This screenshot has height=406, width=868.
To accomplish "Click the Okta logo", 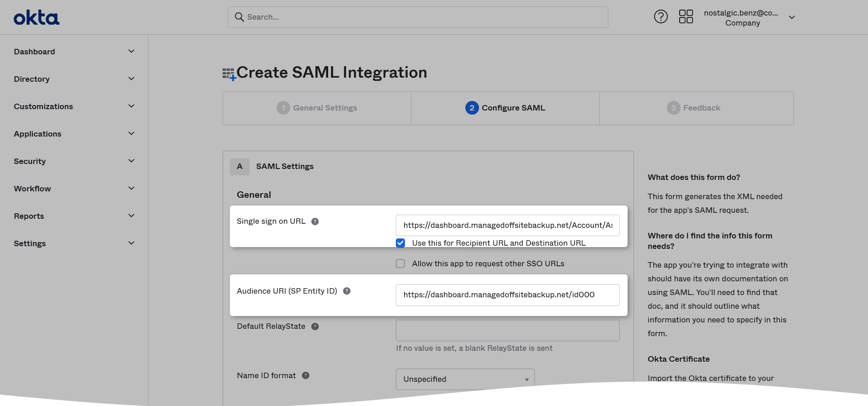I will (x=37, y=18).
